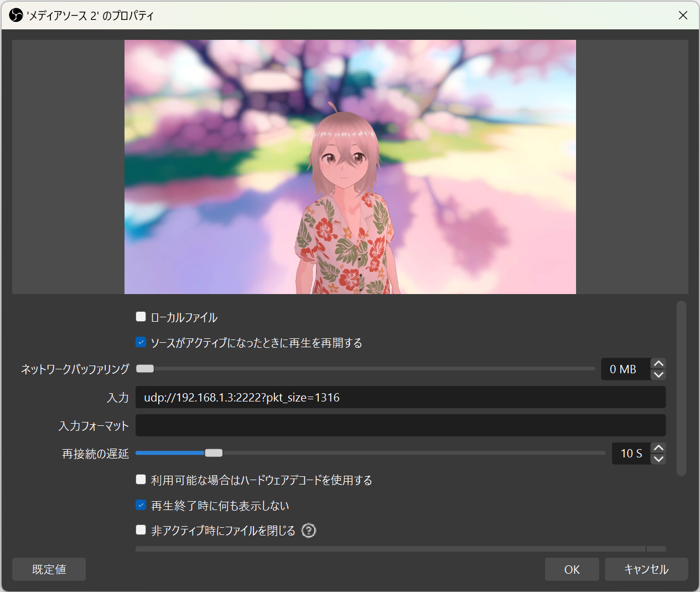The height and width of the screenshot is (592, 700).
Task: Enable hardware decoding when available
Action: click(x=141, y=479)
